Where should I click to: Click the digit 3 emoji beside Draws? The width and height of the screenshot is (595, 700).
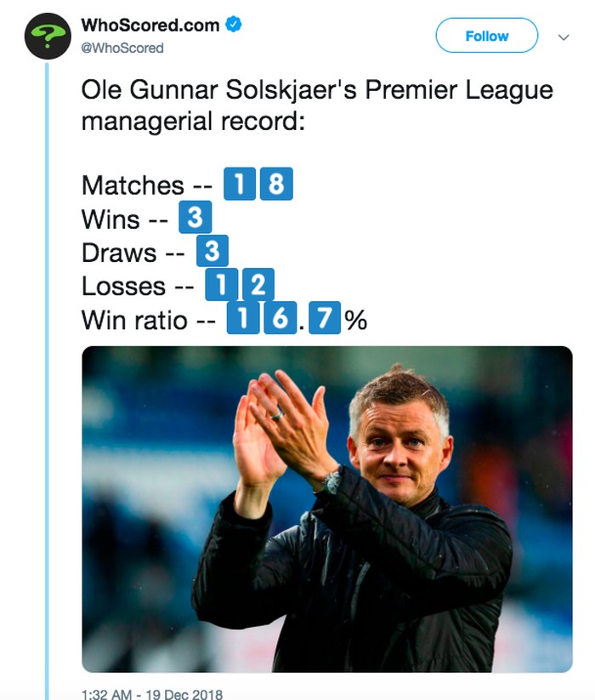212,253
